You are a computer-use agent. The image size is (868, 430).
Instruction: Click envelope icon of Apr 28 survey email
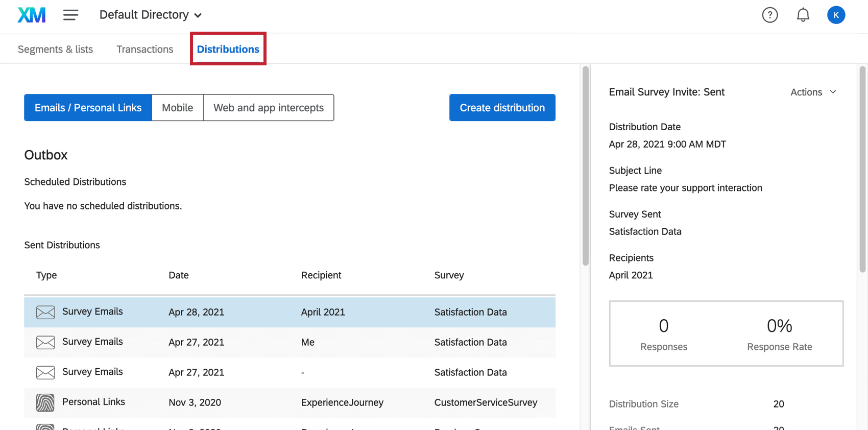coord(45,312)
